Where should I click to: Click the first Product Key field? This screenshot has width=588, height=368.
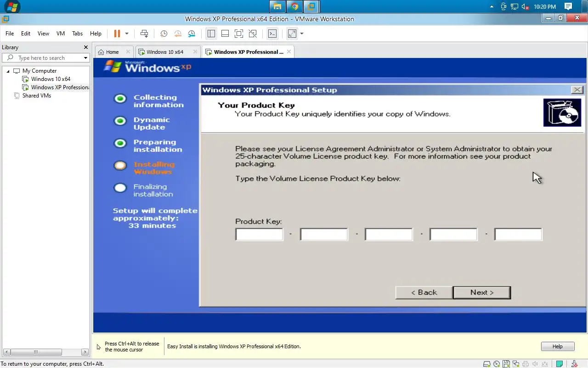pyautogui.click(x=259, y=234)
